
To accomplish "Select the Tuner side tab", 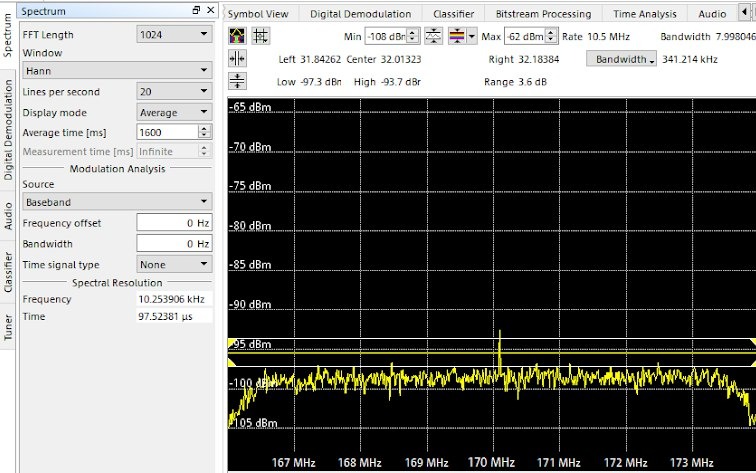I will (9, 326).
